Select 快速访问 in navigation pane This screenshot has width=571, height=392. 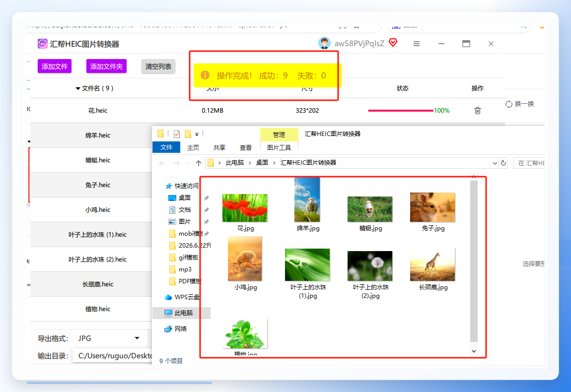(182, 186)
